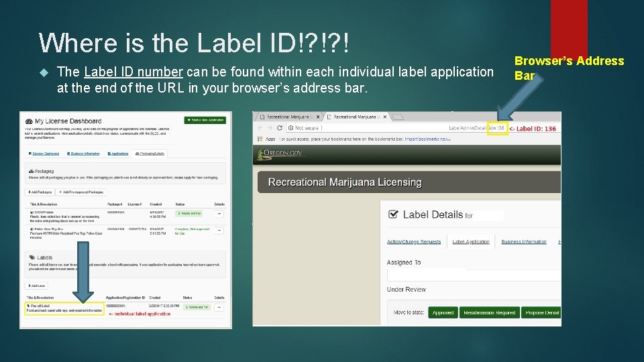Click the Recreational Marijuana Licensing header
The height and width of the screenshot is (362, 644).
(345, 182)
